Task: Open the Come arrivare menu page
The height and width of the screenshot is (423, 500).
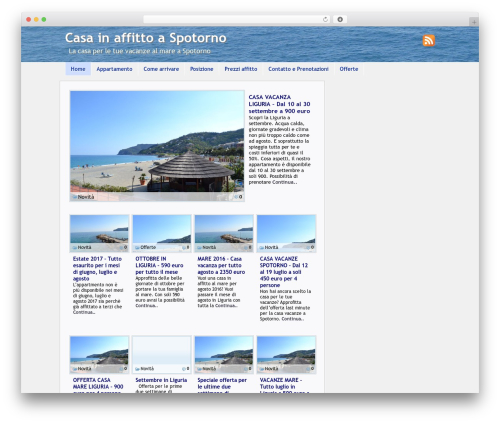Action: pos(161,69)
